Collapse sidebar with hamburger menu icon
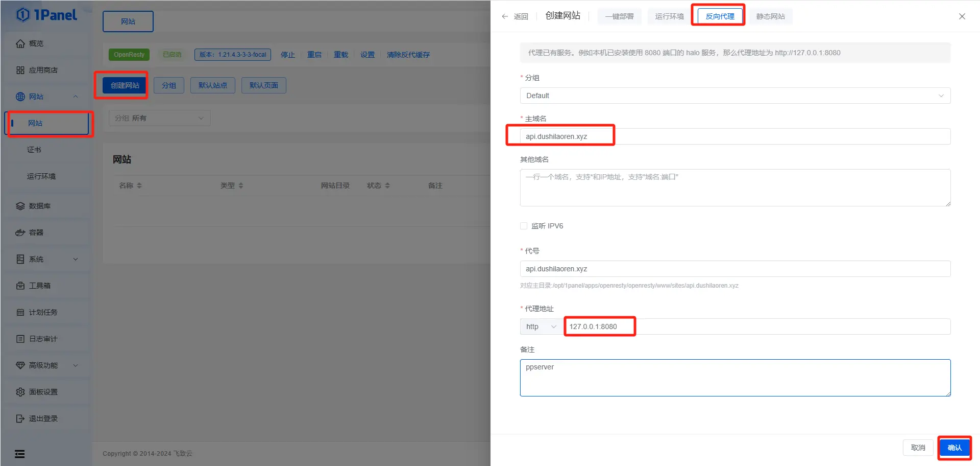 pyautogui.click(x=20, y=454)
